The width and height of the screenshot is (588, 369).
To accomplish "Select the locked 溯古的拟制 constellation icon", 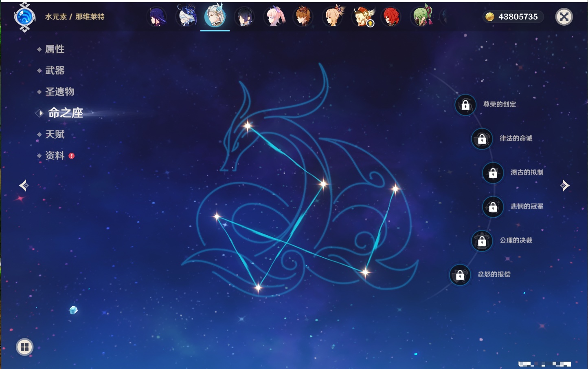I will 493,173.
